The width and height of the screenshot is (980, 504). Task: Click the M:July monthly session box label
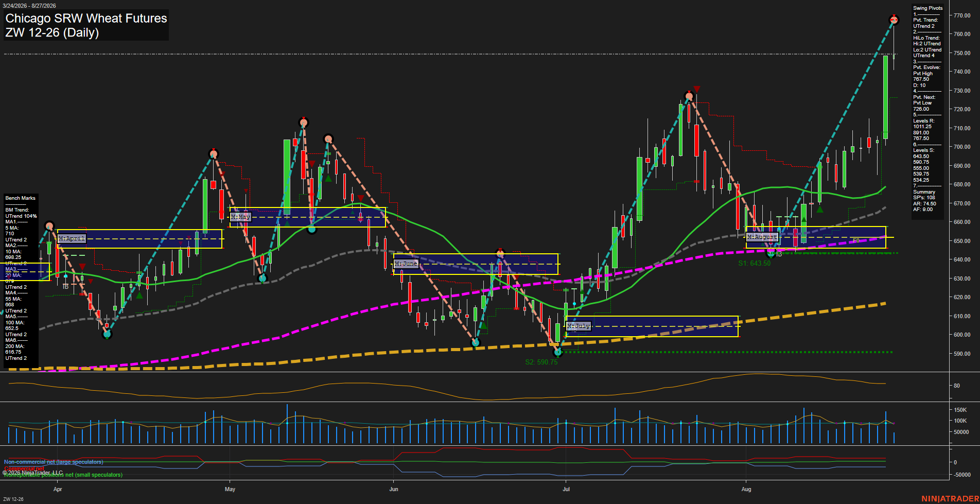click(579, 326)
